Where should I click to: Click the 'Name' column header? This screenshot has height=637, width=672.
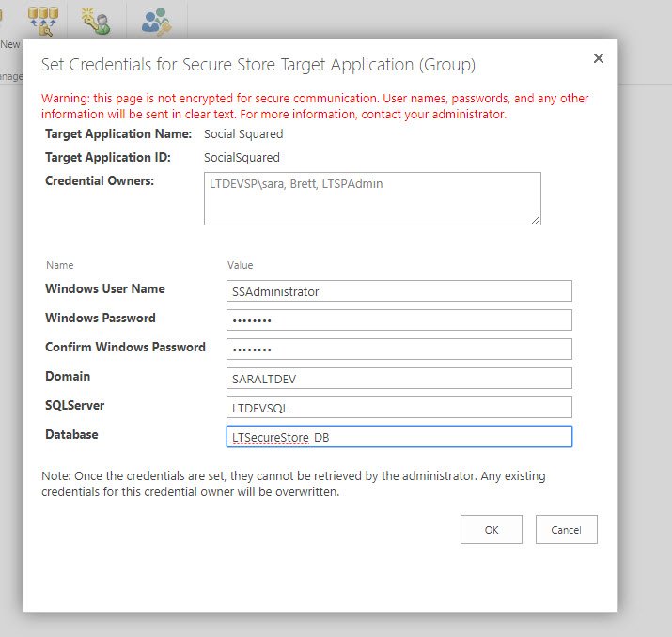[x=60, y=265]
